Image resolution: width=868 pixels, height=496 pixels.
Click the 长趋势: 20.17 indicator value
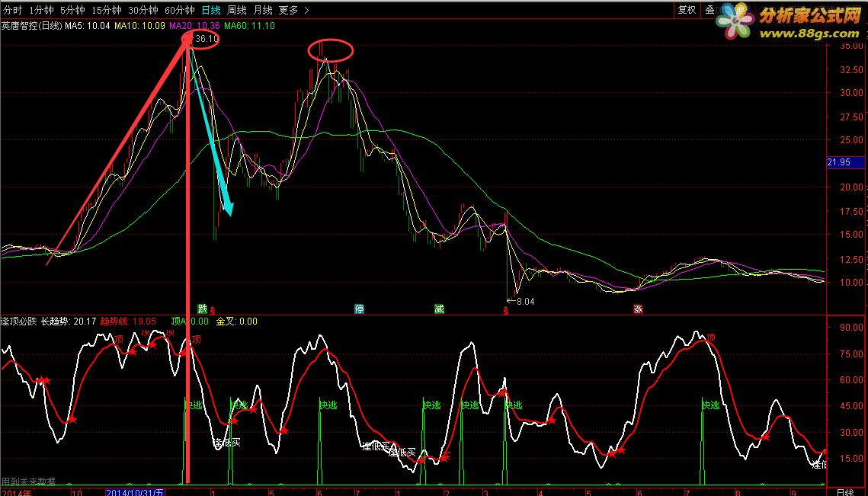(x=69, y=321)
